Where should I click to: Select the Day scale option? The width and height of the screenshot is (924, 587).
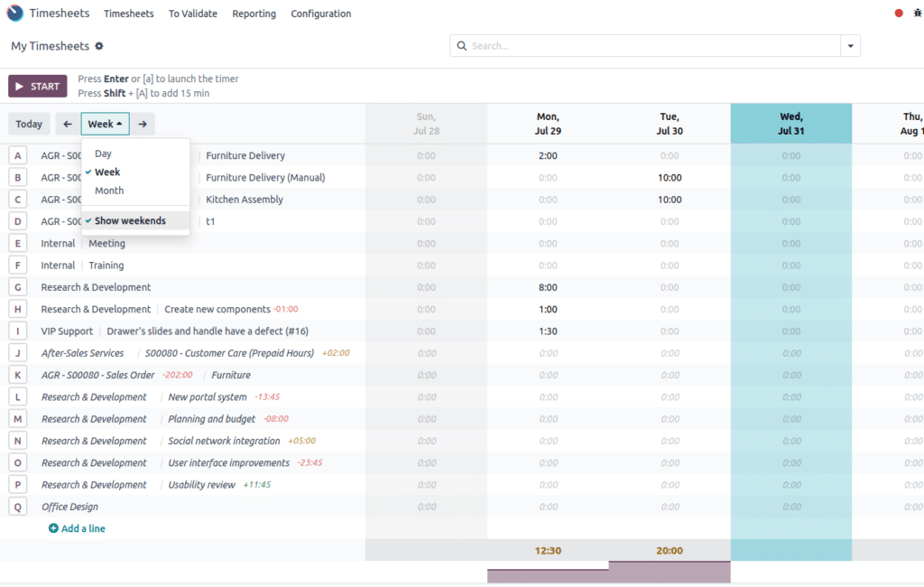pos(135,154)
